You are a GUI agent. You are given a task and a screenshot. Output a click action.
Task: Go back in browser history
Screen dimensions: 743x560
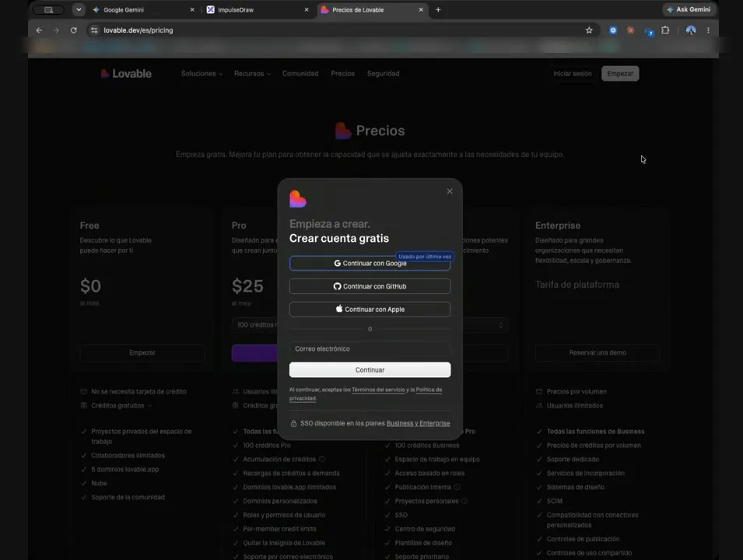pyautogui.click(x=39, y=30)
